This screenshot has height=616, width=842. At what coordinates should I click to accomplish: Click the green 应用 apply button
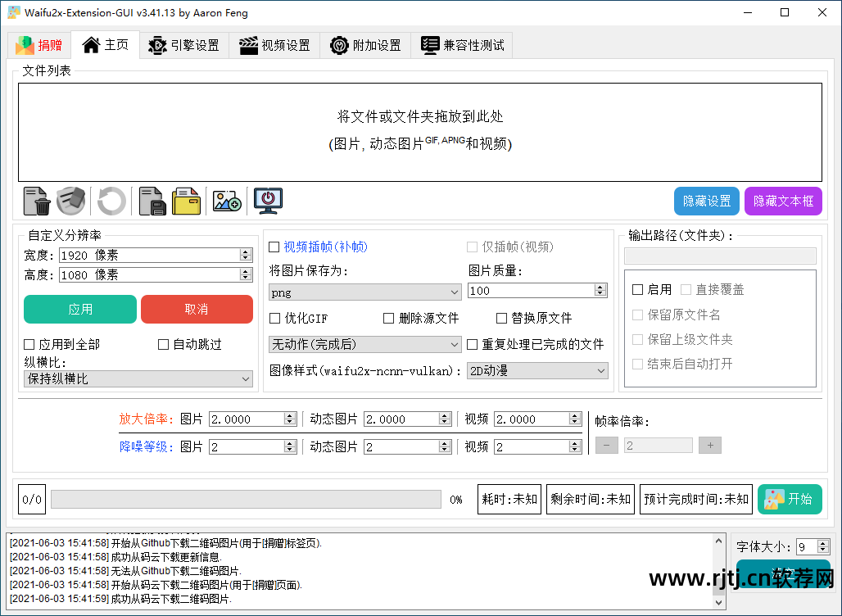[80, 310]
